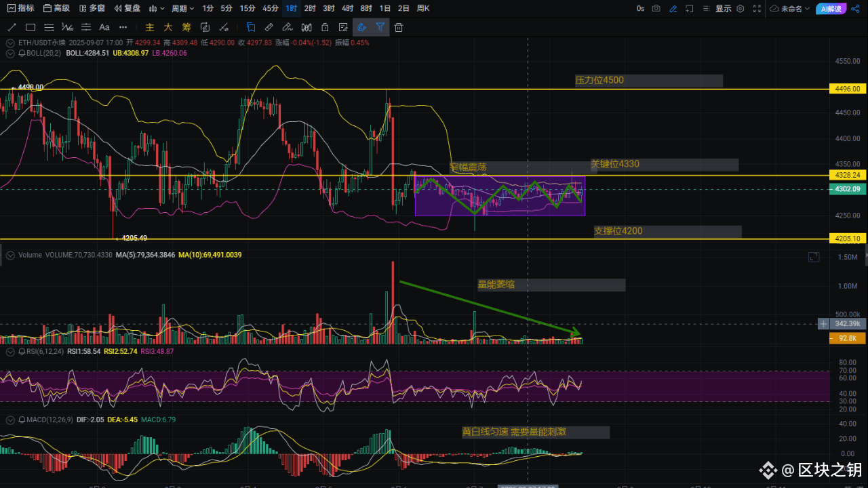Screen dimensions: 868x488
Task: Open the 多窗 multi-window layout
Action: (x=92, y=8)
